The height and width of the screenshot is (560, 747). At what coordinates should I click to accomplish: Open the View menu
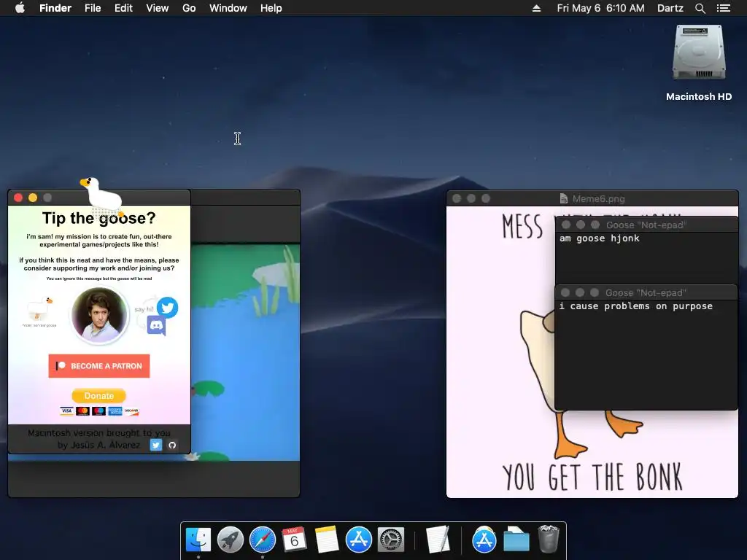pyautogui.click(x=158, y=8)
